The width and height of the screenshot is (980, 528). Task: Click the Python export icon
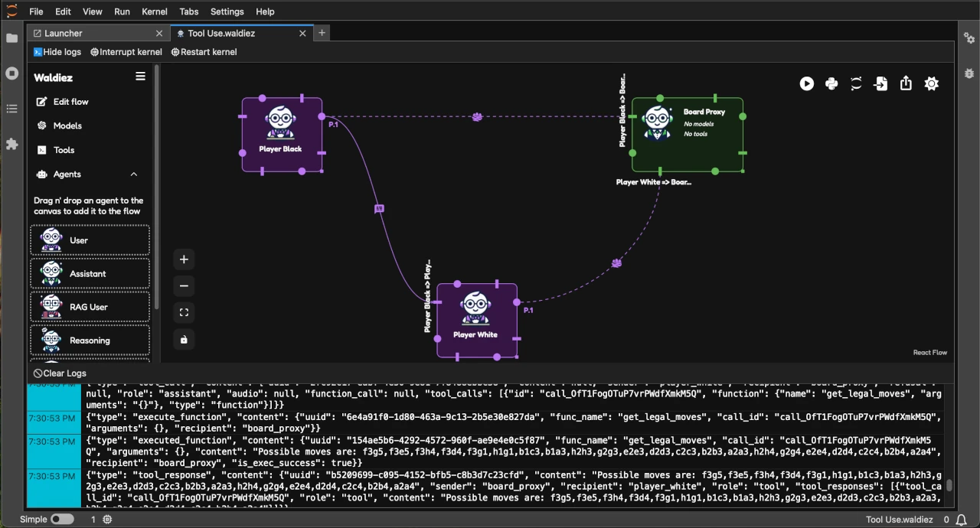pyautogui.click(x=831, y=84)
